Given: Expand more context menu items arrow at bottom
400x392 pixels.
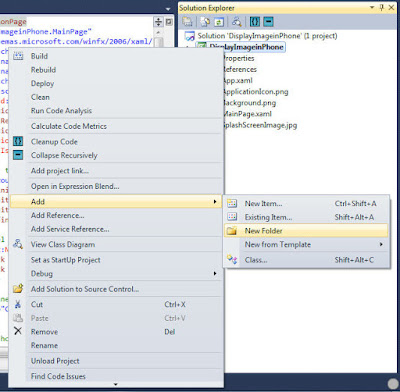Looking at the screenshot, I should [x=116, y=384].
